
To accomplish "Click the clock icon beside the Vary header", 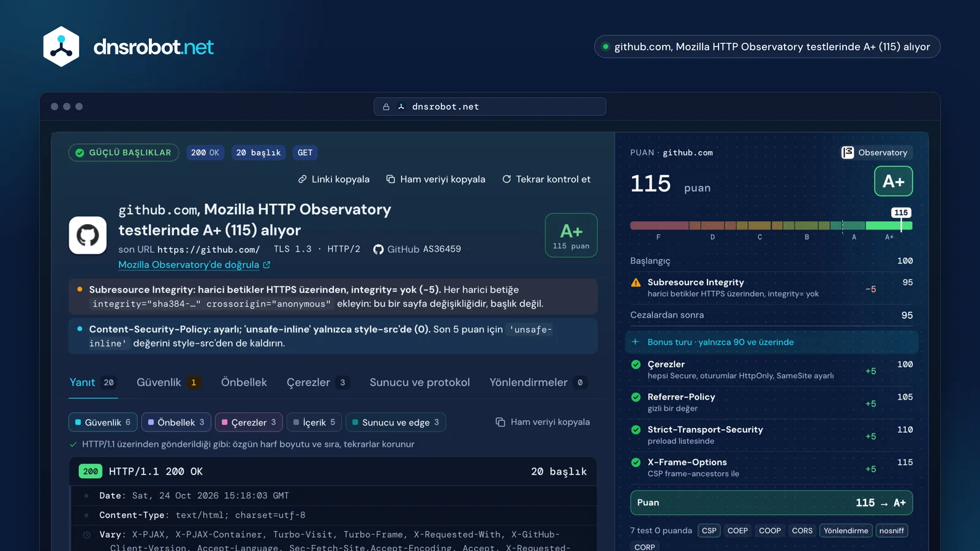I will click(86, 534).
